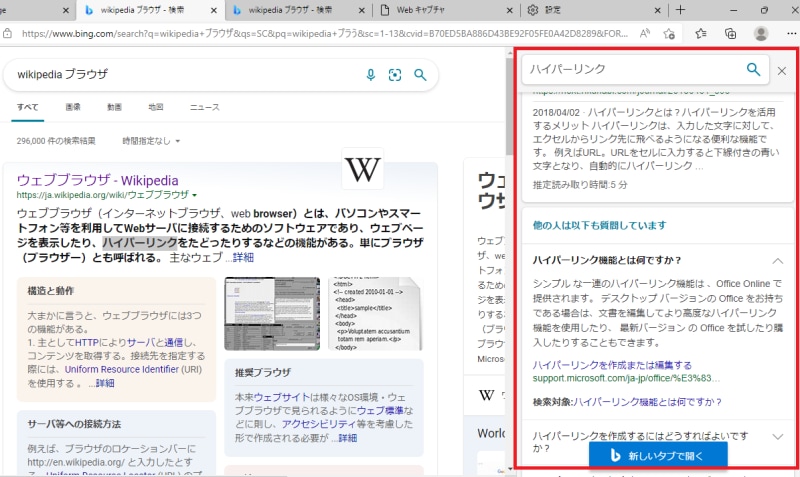Click the 新しいタブで開く button
Viewport: 800px width, 477px height.
point(658,456)
